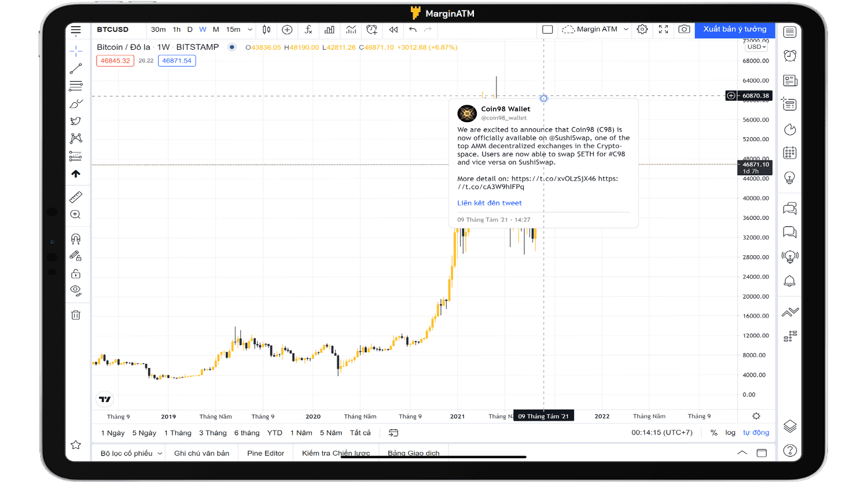Toggle percent scale mode
This screenshot has height=482, width=868.
(x=714, y=433)
